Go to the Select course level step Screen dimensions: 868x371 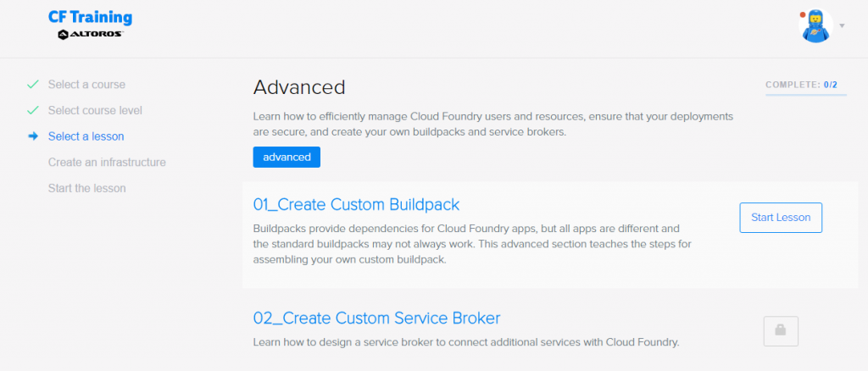coord(95,110)
